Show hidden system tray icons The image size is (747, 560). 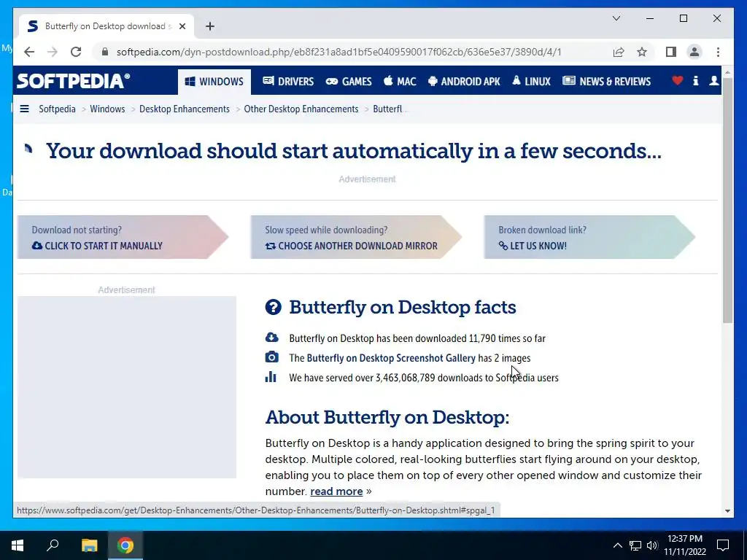click(617, 545)
